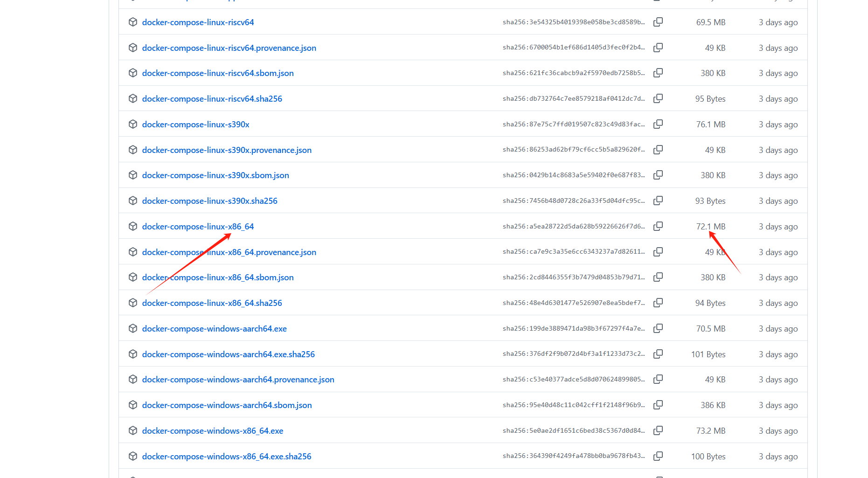The image size is (868, 478).
Task: Open docker-compose-linux-x86_64.sha256 link
Action: pyautogui.click(x=212, y=303)
